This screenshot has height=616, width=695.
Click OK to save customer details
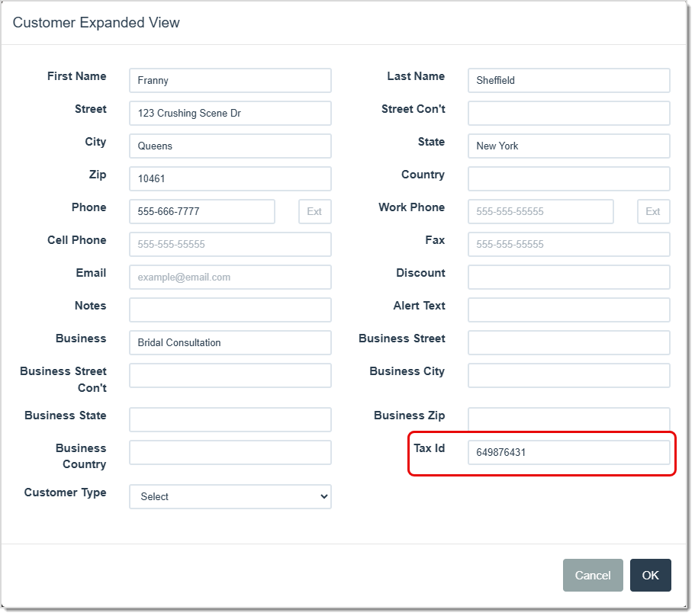[650, 576]
